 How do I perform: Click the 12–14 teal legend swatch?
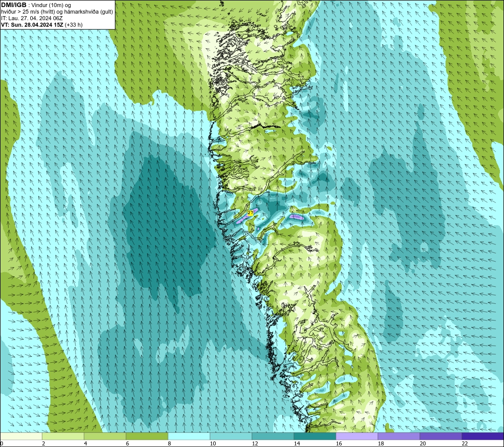[x=273, y=436]
